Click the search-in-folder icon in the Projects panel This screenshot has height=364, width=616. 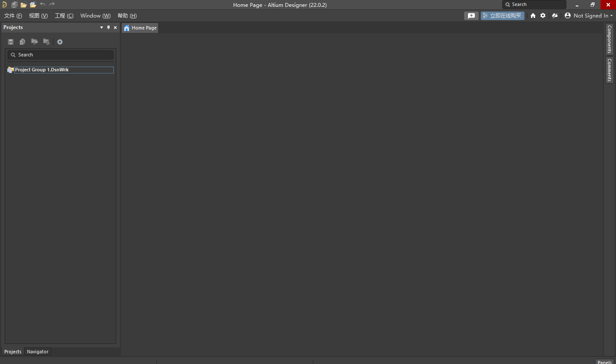tap(34, 41)
